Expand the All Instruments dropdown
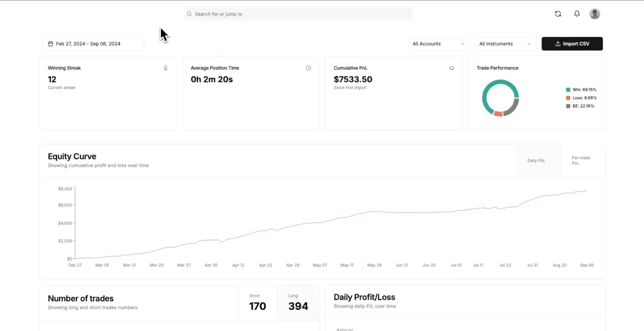Viewport: 644px width, 331px height. [505, 44]
